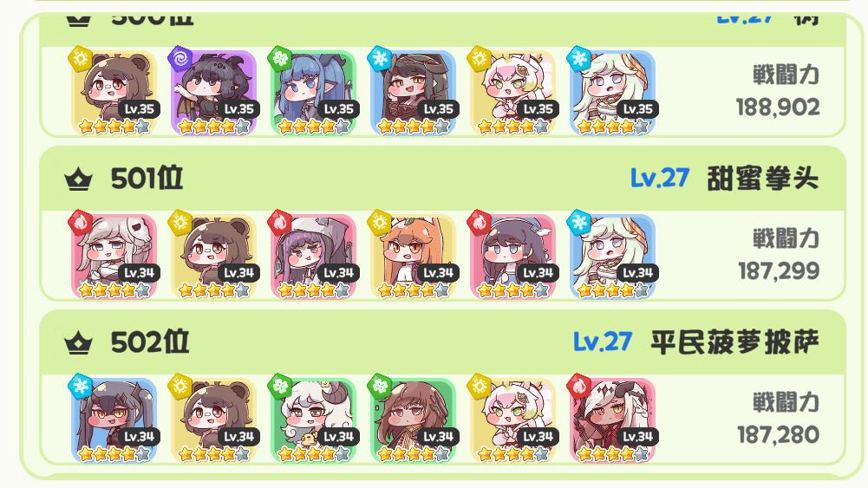Click the snowflake badge on the 501位 last character
Viewport: 868px width, 488px height.
[x=579, y=221]
